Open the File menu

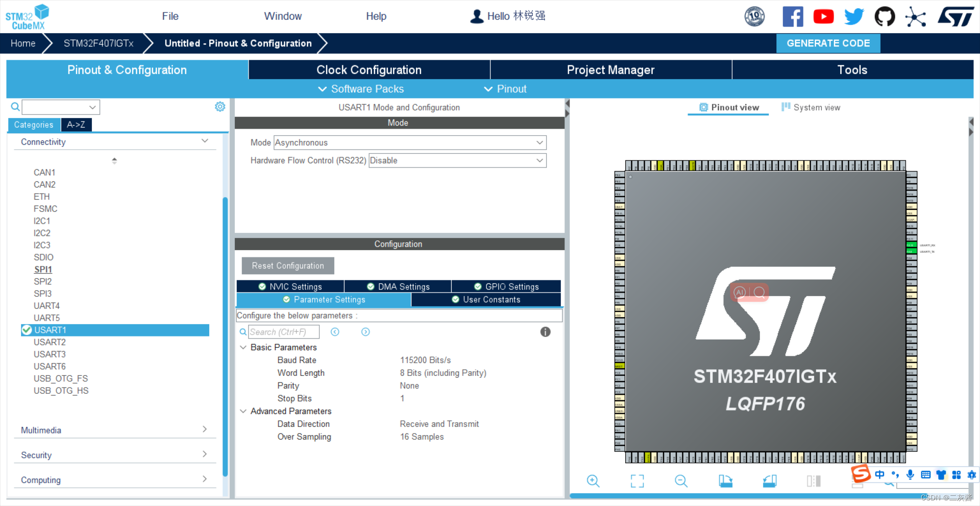click(170, 16)
